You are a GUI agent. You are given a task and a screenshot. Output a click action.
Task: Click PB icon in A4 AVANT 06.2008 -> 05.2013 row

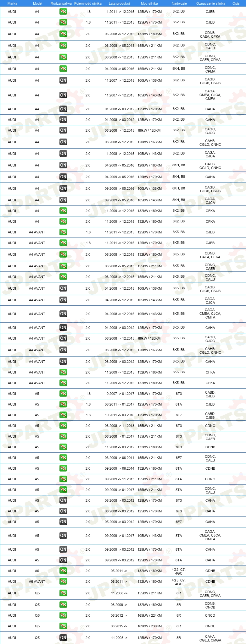click(63, 266)
